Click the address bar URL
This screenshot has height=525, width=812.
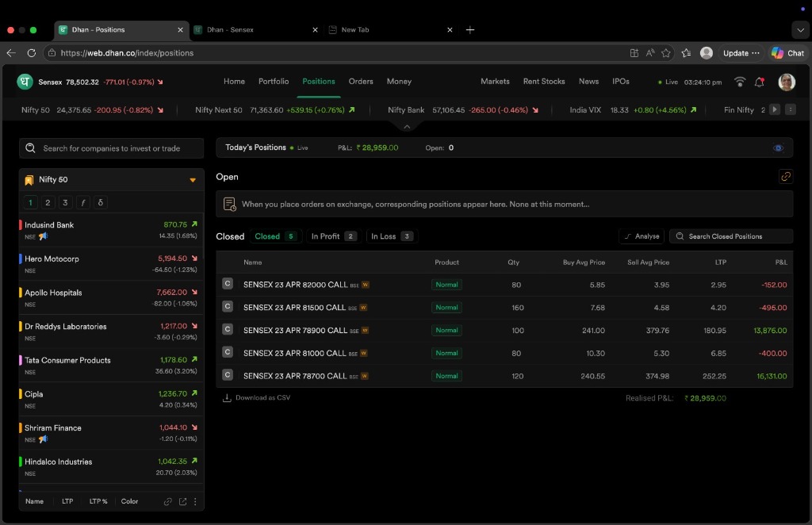127,53
